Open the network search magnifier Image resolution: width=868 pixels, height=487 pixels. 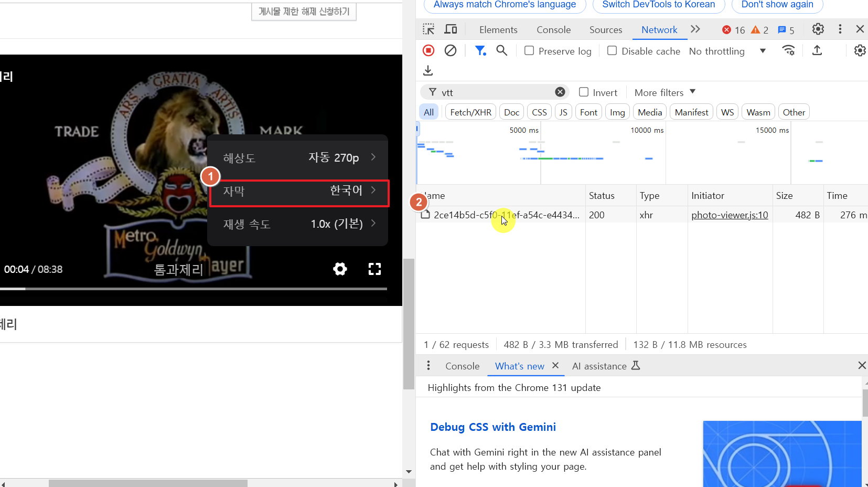502,50
